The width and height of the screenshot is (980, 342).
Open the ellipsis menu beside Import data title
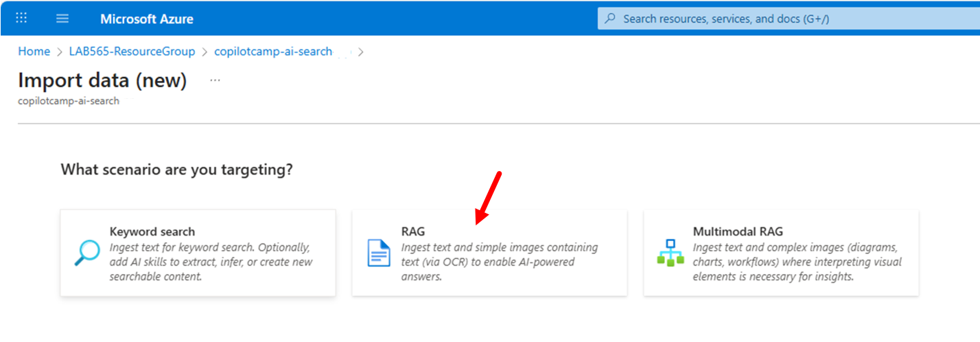coord(215,80)
